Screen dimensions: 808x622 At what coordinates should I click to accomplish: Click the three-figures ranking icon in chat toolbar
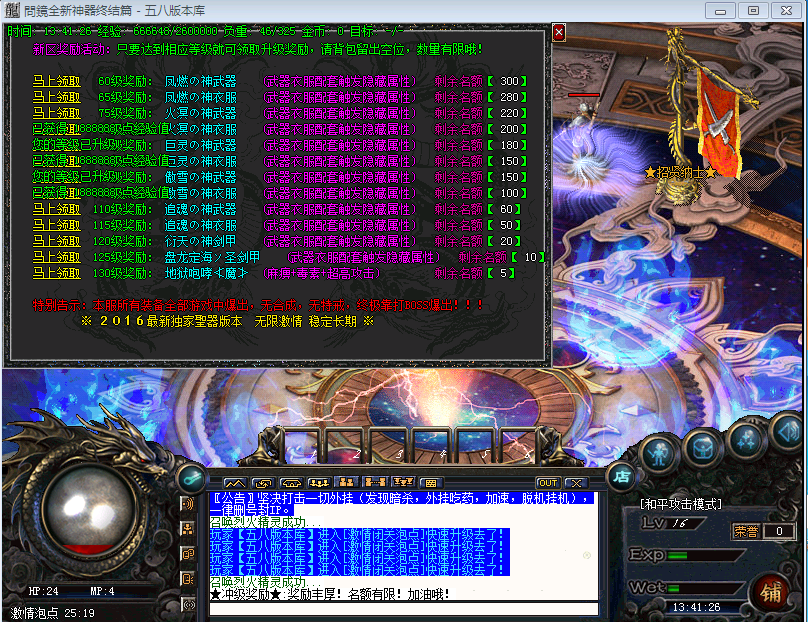pyautogui.click(x=403, y=483)
